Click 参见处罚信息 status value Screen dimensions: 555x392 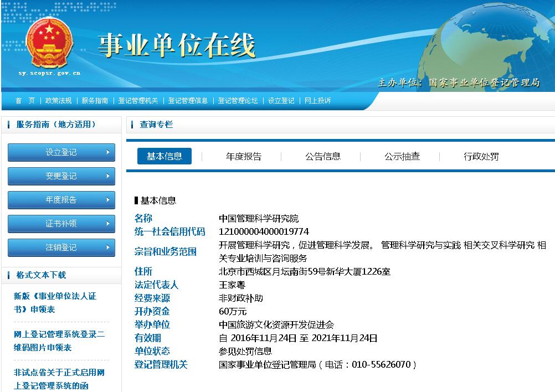pyautogui.click(x=245, y=351)
